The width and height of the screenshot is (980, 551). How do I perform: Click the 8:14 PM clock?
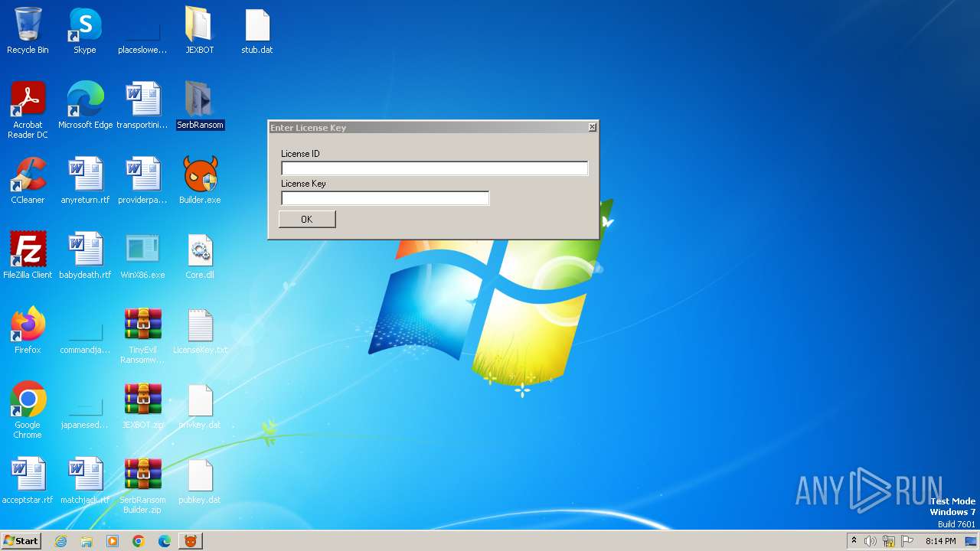click(x=940, y=541)
